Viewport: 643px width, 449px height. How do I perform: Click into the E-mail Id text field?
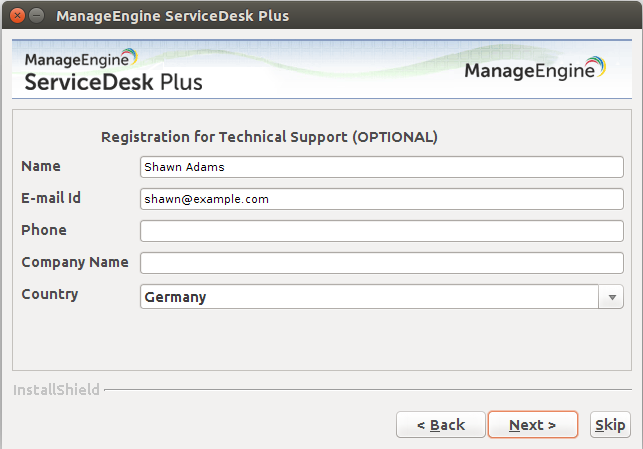(x=381, y=199)
